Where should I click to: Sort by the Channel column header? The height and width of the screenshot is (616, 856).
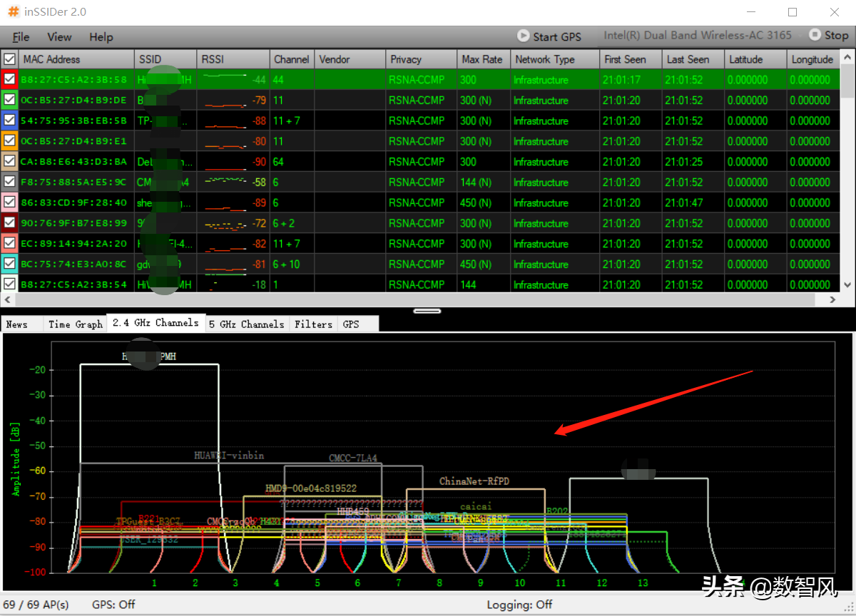click(x=292, y=59)
